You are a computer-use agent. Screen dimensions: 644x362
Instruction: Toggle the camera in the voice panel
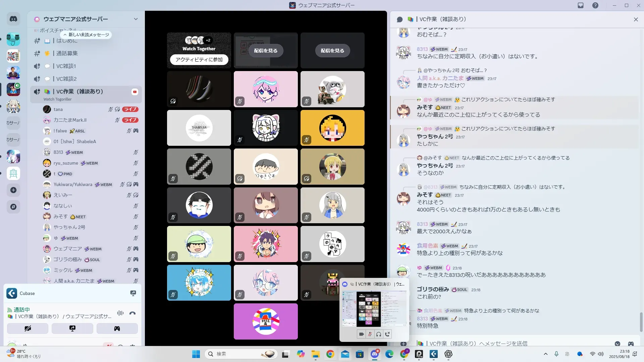(28, 328)
